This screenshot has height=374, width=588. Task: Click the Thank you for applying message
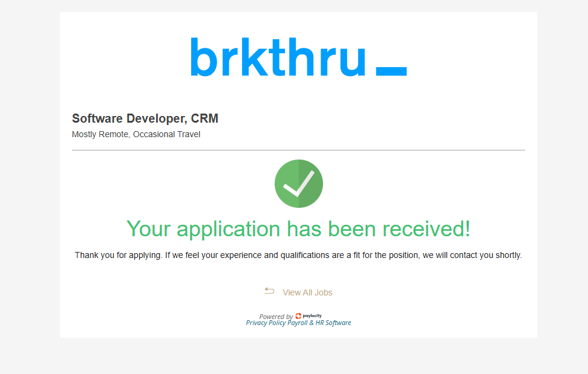tap(298, 255)
